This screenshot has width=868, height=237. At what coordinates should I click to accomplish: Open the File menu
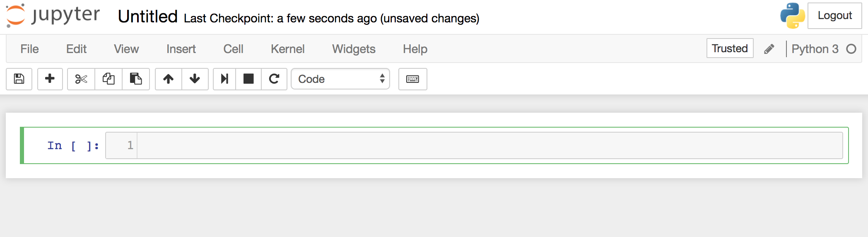[29, 49]
